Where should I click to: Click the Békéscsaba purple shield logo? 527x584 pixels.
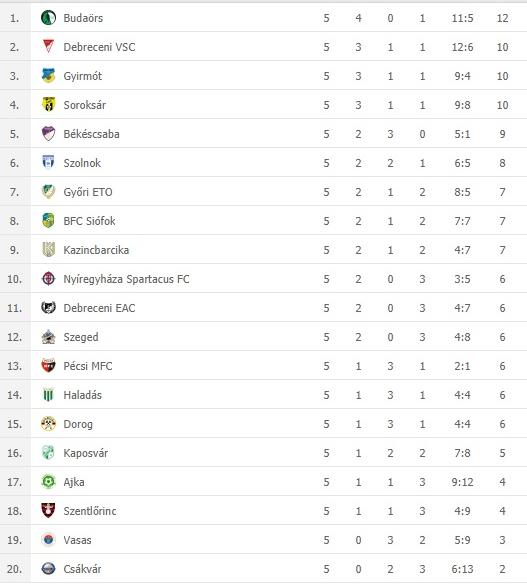(48, 134)
